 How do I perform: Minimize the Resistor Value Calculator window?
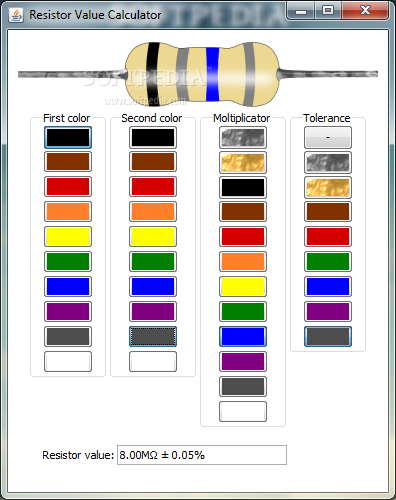(301, 11)
